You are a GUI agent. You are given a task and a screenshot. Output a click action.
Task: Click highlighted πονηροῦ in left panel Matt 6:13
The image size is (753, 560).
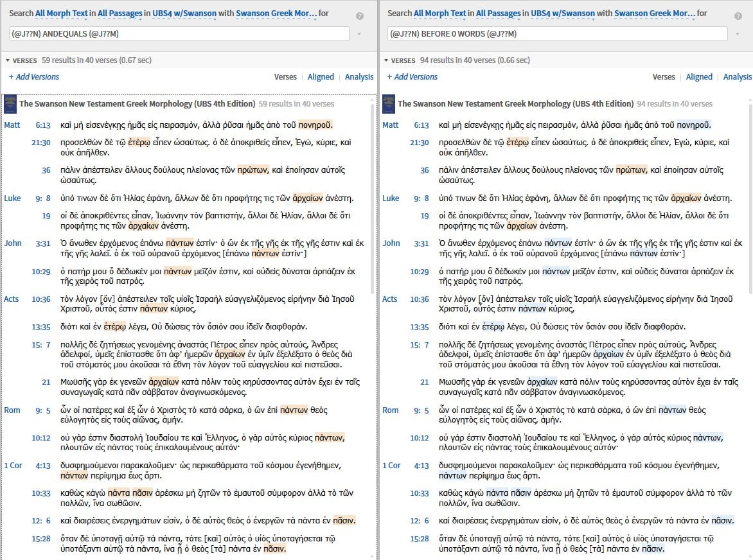pyautogui.click(x=315, y=125)
